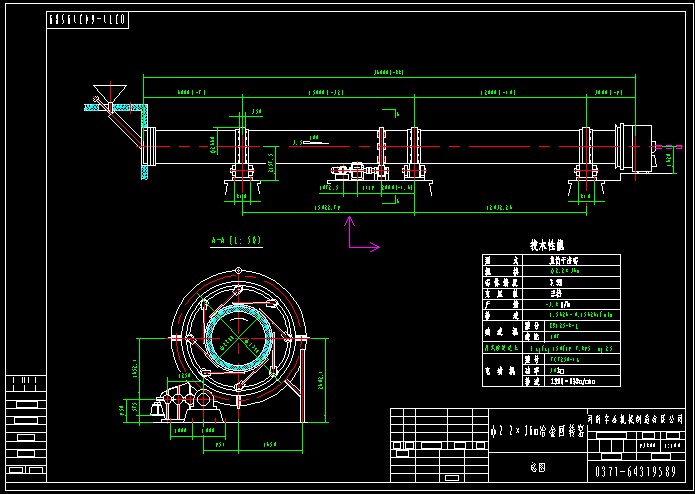Click the cyan hatched feed chute wall
The height and width of the screenshot is (494, 695).
coord(145,150)
